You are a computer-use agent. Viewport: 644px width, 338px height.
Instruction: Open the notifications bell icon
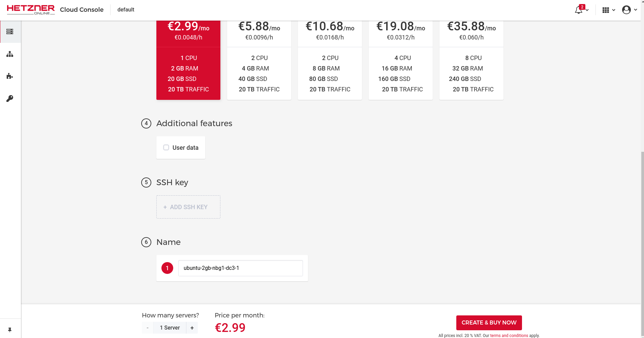pyautogui.click(x=579, y=10)
